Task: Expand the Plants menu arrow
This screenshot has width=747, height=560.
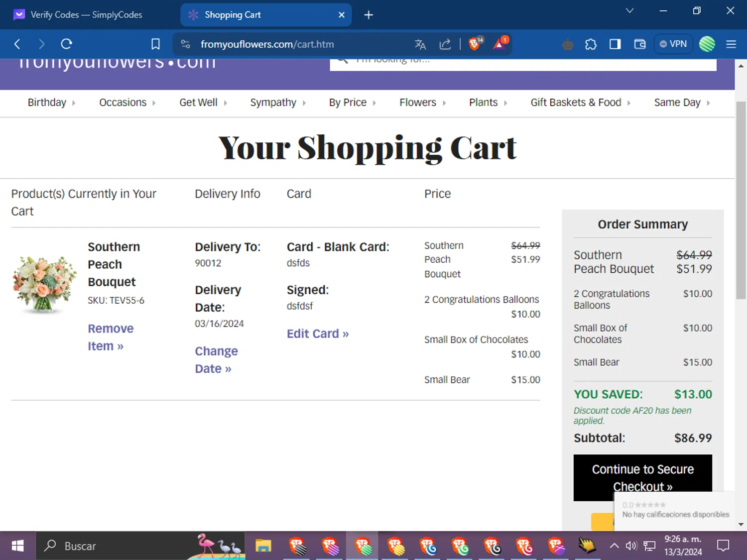Action: tap(505, 103)
